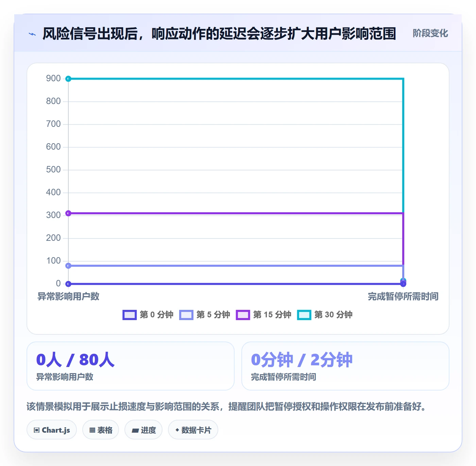The image size is (476, 466).
Task: Click the 完成暂停所需时间 caption in the stat card
Action: 284,377
